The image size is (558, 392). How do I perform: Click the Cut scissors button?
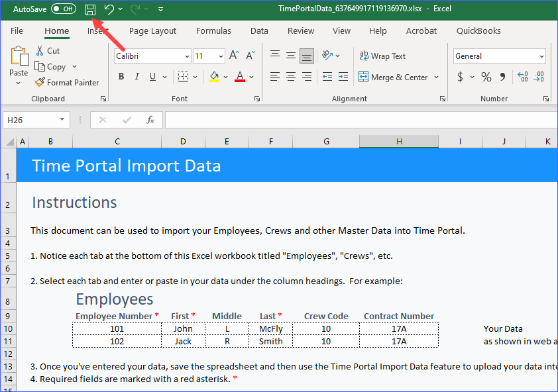pyautogui.click(x=48, y=51)
